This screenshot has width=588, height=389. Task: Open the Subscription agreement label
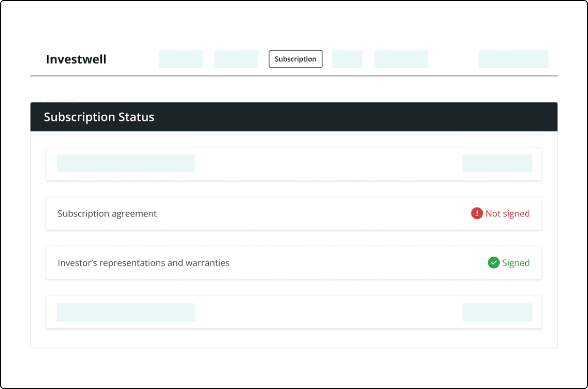107,214
